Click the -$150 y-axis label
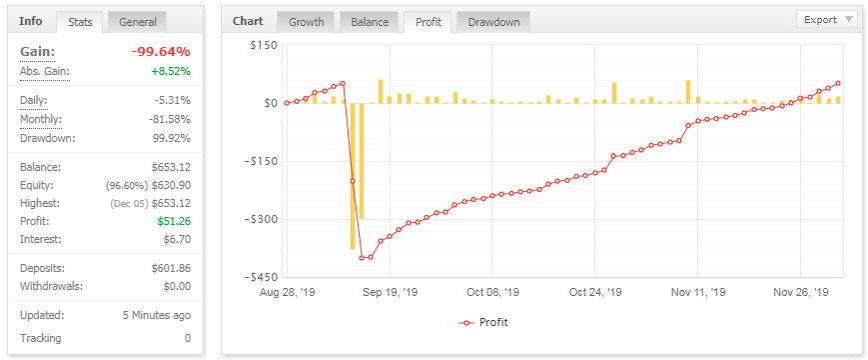This screenshot has height=360, width=868. 262,161
